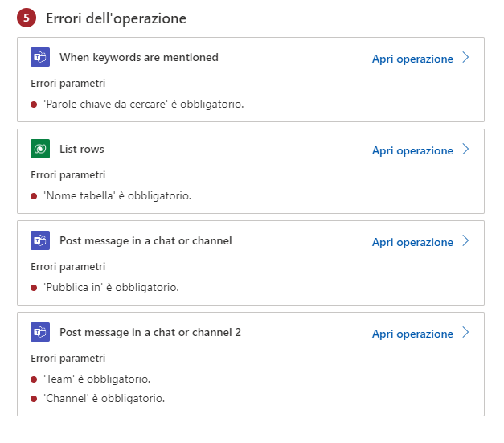Click chevron arrow in List rows card
Viewport: 504px width, 443px height.
click(465, 150)
